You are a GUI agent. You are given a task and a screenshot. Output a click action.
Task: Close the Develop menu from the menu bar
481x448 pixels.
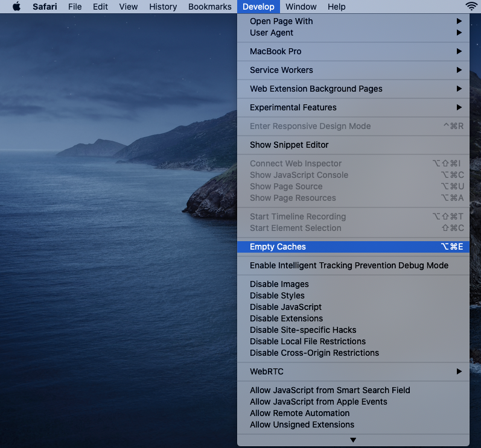(258, 7)
